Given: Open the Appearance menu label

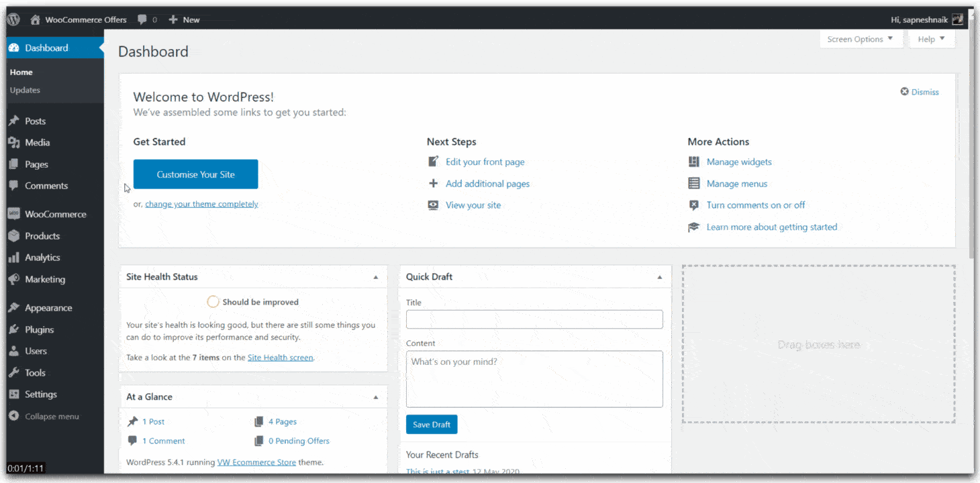Looking at the screenshot, I should tap(48, 308).
